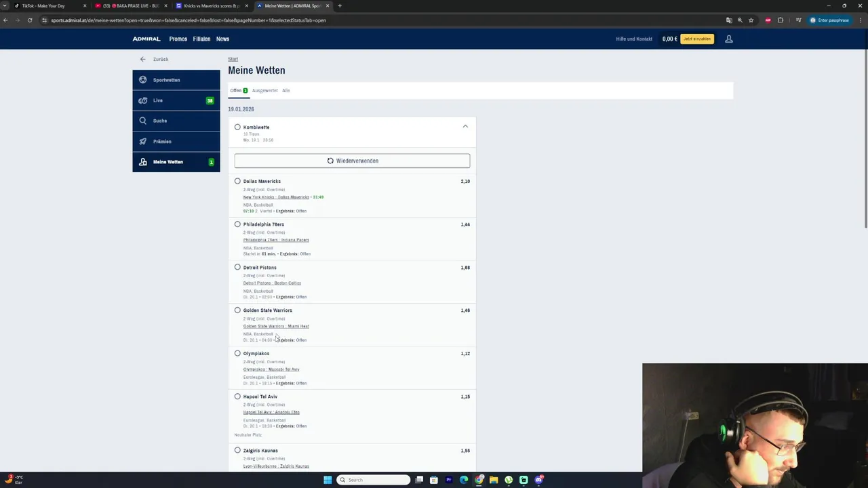
Task: Switch to the Offen tab
Action: click(x=239, y=90)
